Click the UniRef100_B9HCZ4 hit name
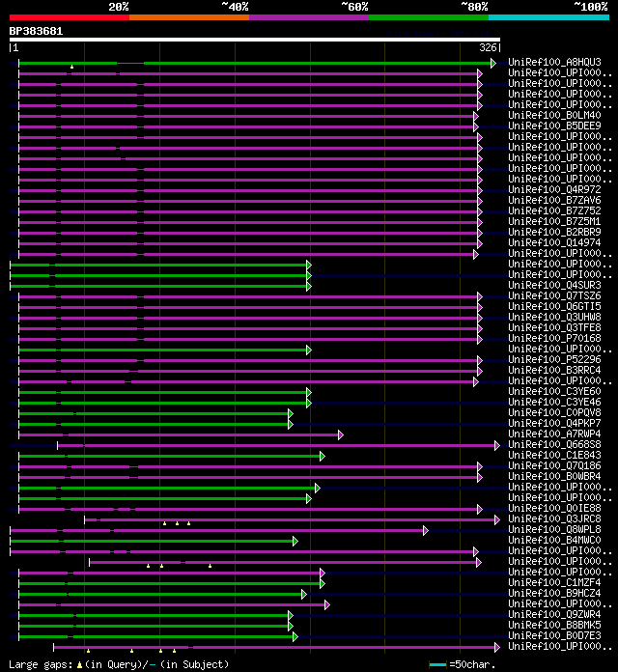618x672 pixels. coord(554,593)
